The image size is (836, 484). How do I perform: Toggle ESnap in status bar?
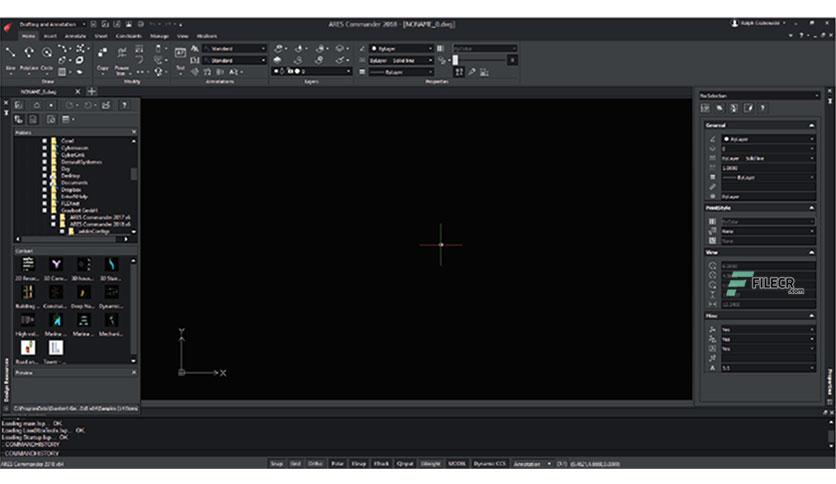coord(359,464)
